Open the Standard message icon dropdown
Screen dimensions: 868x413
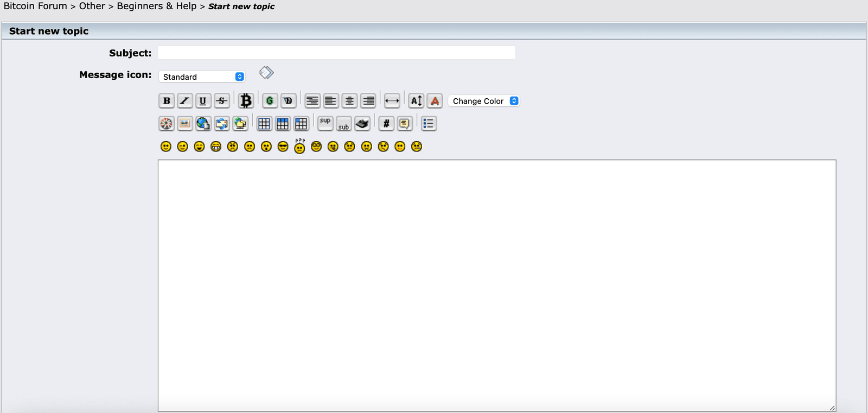point(202,77)
